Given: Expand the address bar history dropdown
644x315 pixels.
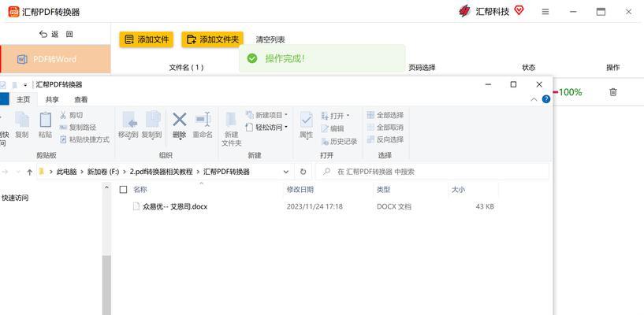Looking at the screenshot, I should click(286, 172).
